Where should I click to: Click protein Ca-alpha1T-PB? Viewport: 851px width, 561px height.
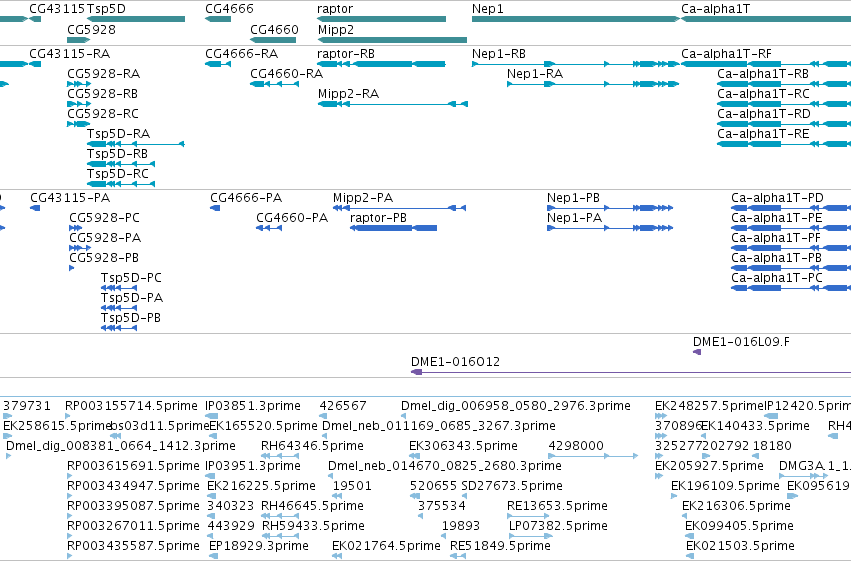click(x=776, y=258)
